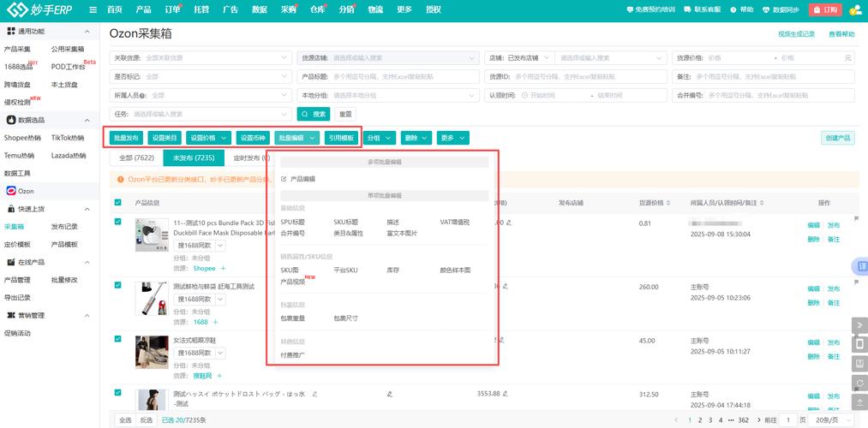The image size is (868, 428).
Task: Click the 创建产品 button
Action: tap(837, 138)
